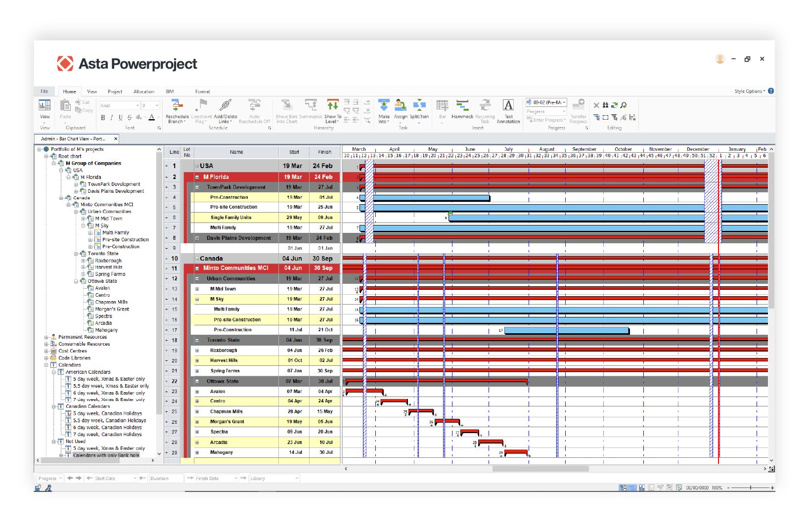Collapse the USA summary row in grid

197,166
